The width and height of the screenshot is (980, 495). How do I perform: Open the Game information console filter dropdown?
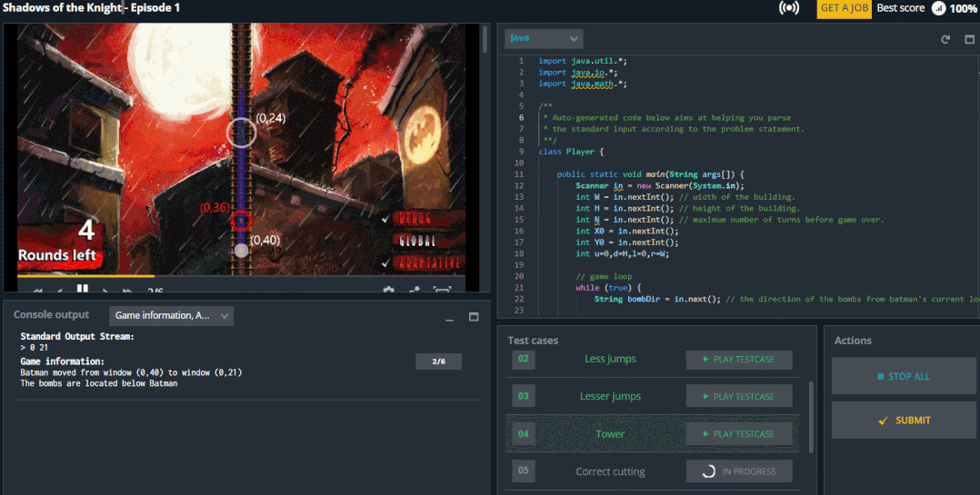coord(171,316)
